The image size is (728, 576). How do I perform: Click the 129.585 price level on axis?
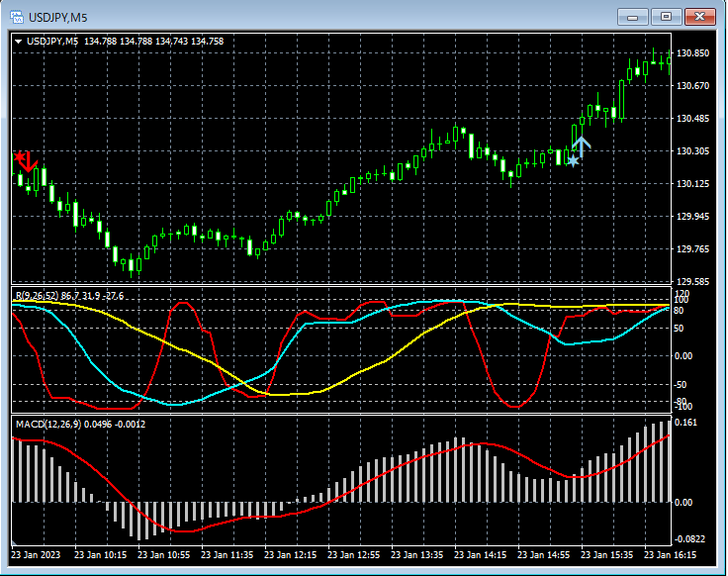(x=692, y=282)
